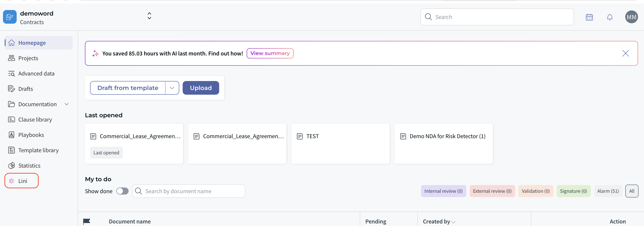Open the calendar icon in header

click(x=589, y=17)
